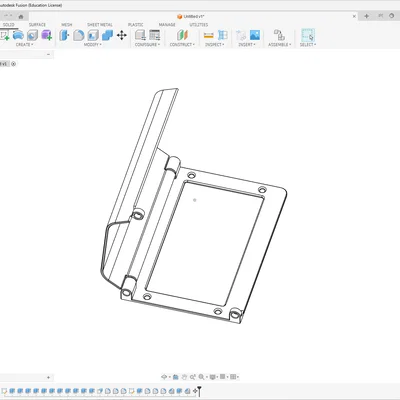This screenshot has height=400, width=400.
Task: Select the first sketch feature in timeline
Action: [4, 391]
